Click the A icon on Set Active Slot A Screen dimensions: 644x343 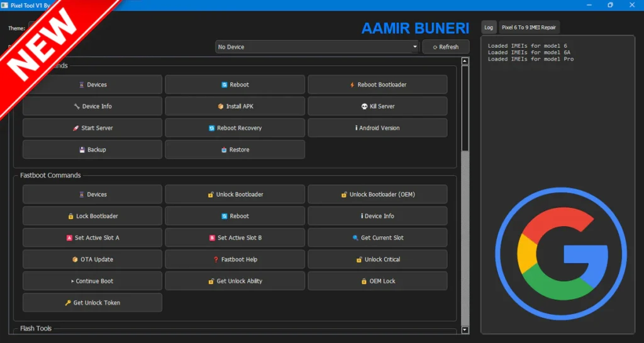[69, 238]
